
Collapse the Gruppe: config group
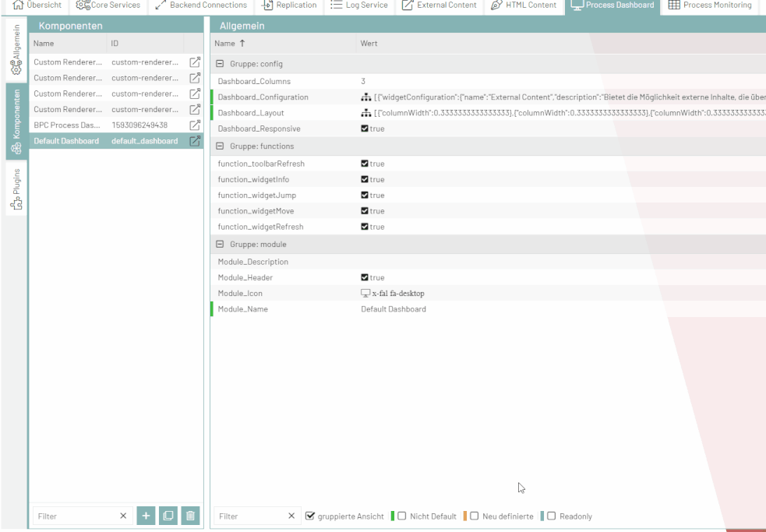coord(220,64)
